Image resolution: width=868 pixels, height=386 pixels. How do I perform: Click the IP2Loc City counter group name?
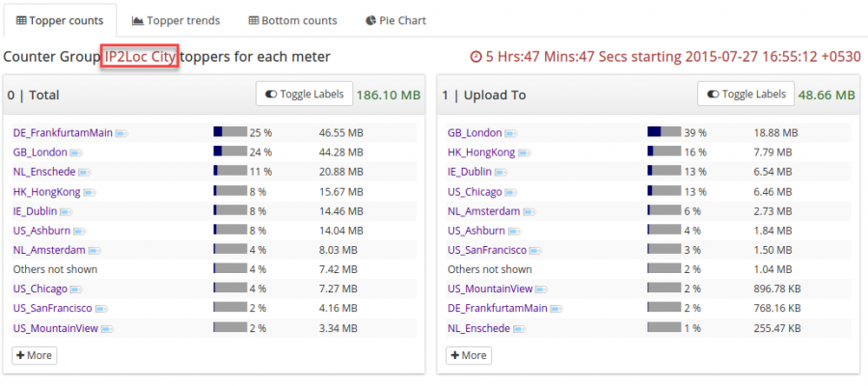[x=141, y=57]
